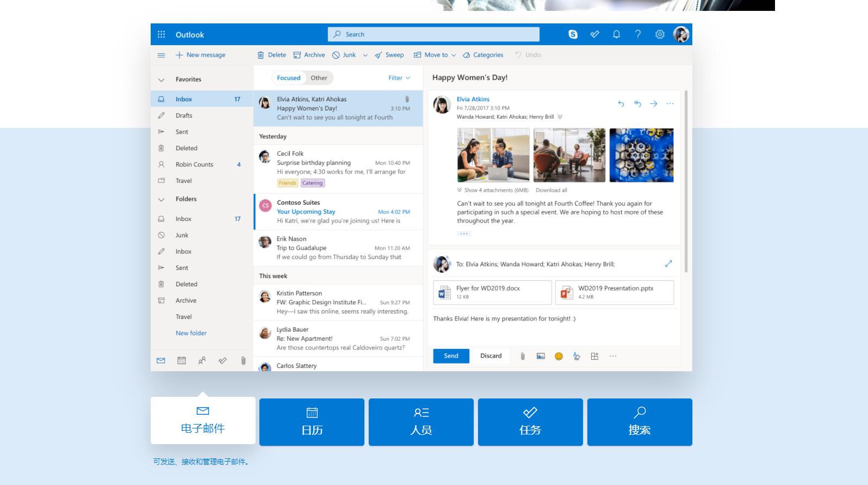868x485 pixels.
Task: Click the help question mark icon
Action: [x=638, y=34]
